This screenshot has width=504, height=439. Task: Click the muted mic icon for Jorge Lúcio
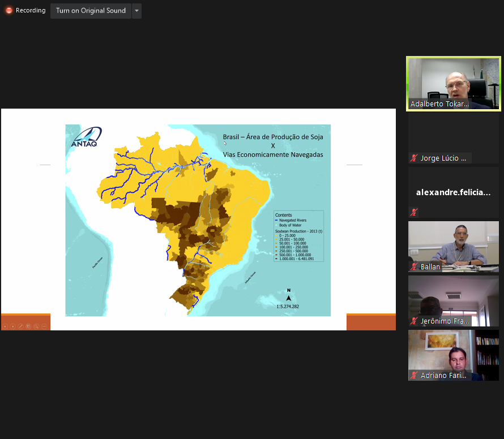click(x=415, y=158)
